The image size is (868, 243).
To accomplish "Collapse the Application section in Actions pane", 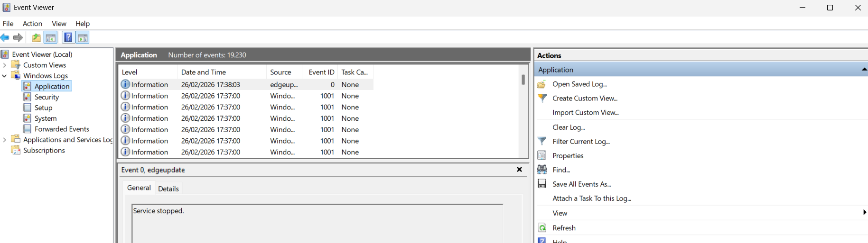I will coord(864,70).
